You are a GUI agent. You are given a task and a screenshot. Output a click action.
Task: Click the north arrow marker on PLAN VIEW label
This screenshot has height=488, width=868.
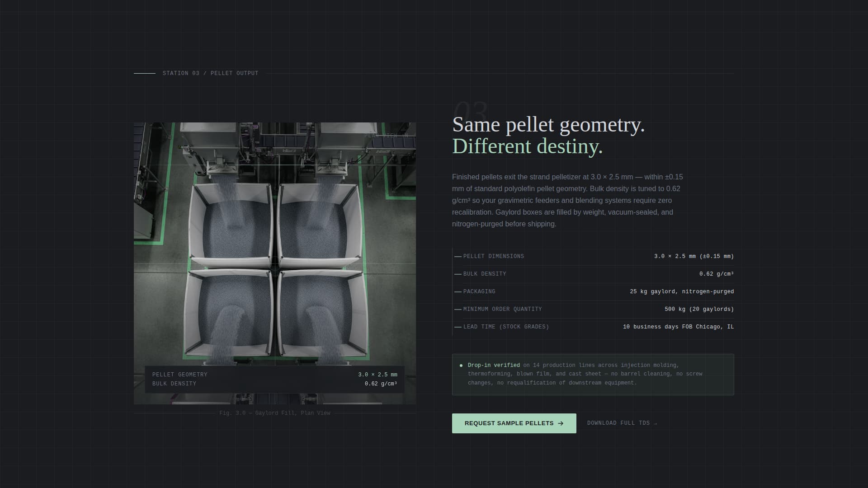[x=406, y=135]
